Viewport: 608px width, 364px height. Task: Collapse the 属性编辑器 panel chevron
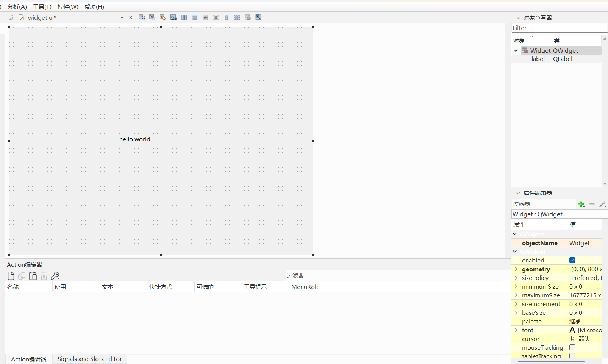[x=518, y=193]
